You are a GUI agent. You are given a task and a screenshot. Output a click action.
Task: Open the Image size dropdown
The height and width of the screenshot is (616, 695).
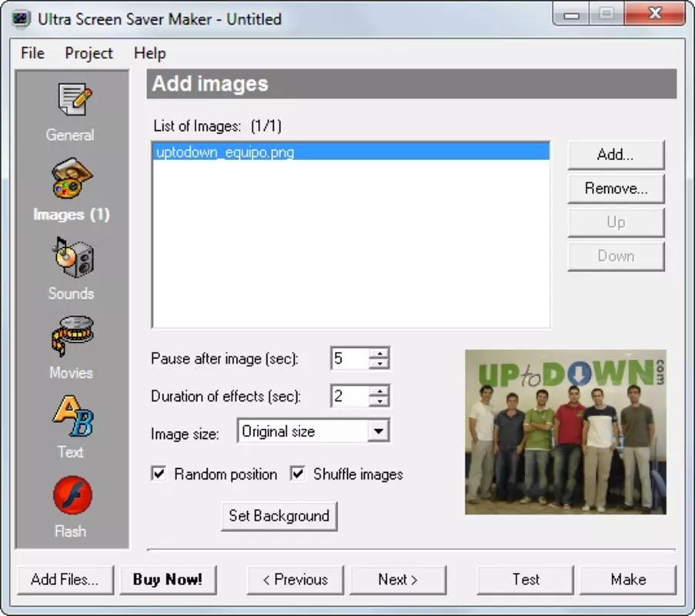(313, 430)
